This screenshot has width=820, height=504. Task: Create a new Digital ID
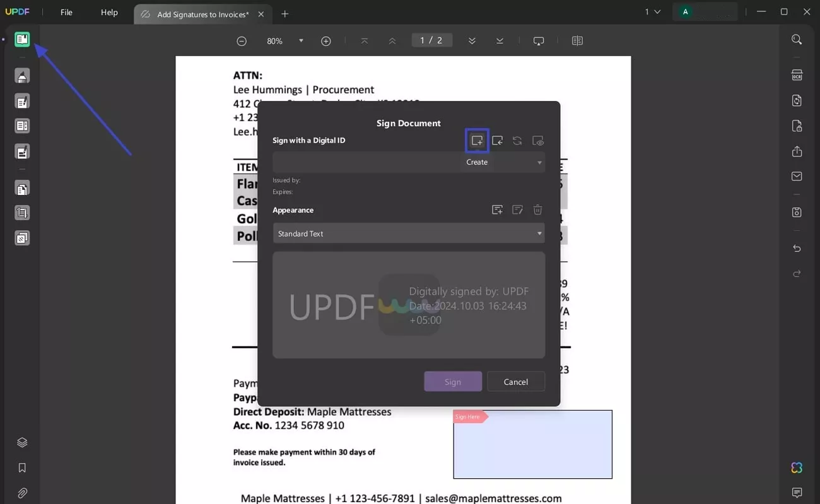click(477, 141)
